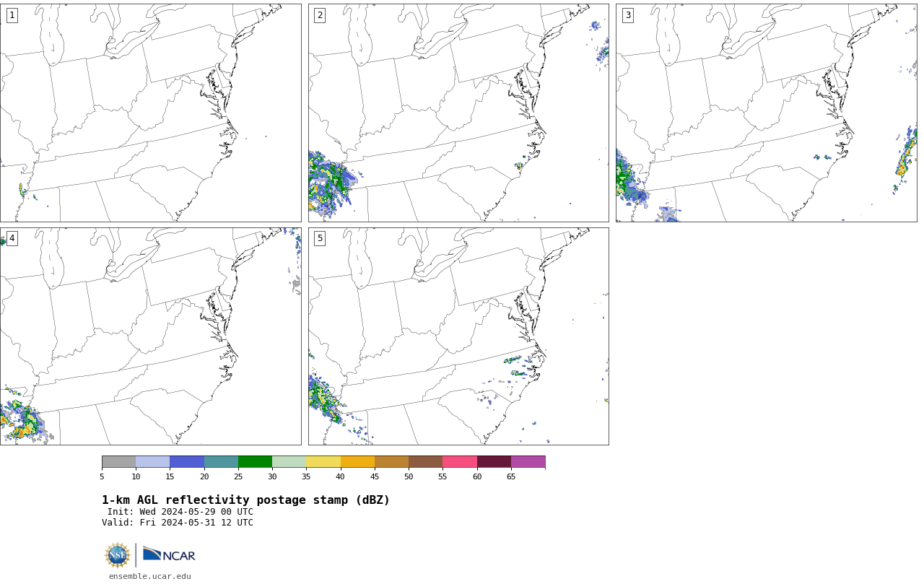Click the colorbar tick label 5
Viewport: 924px width, 584px height.
(102, 476)
